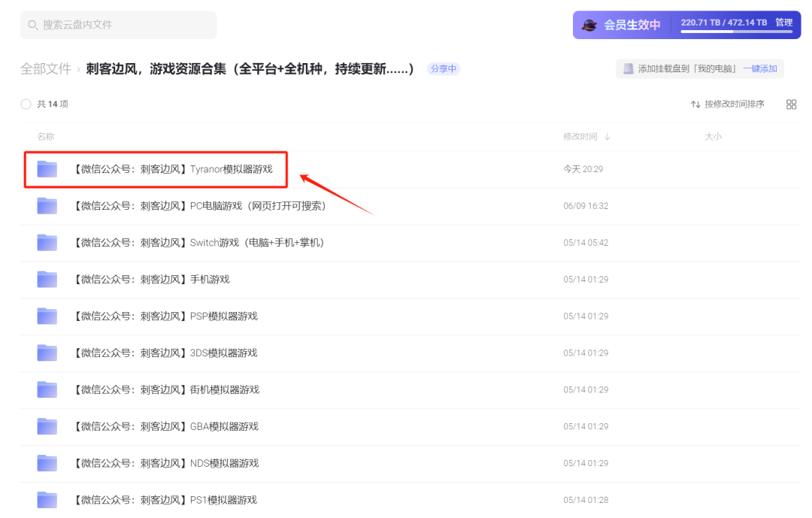The image size is (812, 518).
Task: Click the 一键添加 link
Action: coord(759,69)
